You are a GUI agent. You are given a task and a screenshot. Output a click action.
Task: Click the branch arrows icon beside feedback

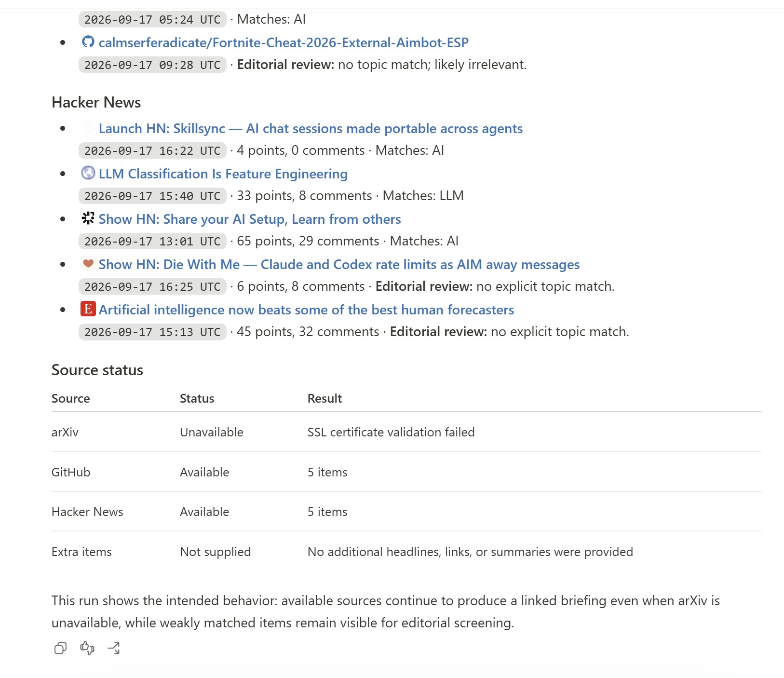point(114,648)
